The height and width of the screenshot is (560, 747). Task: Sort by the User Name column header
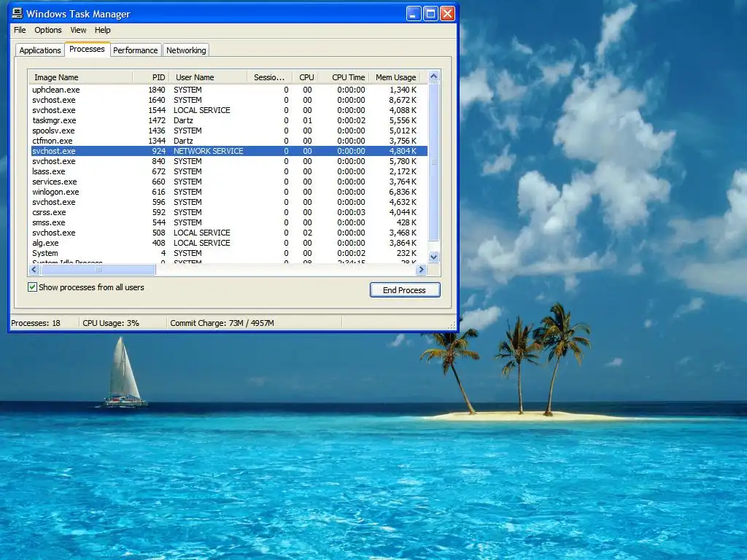pyautogui.click(x=208, y=77)
